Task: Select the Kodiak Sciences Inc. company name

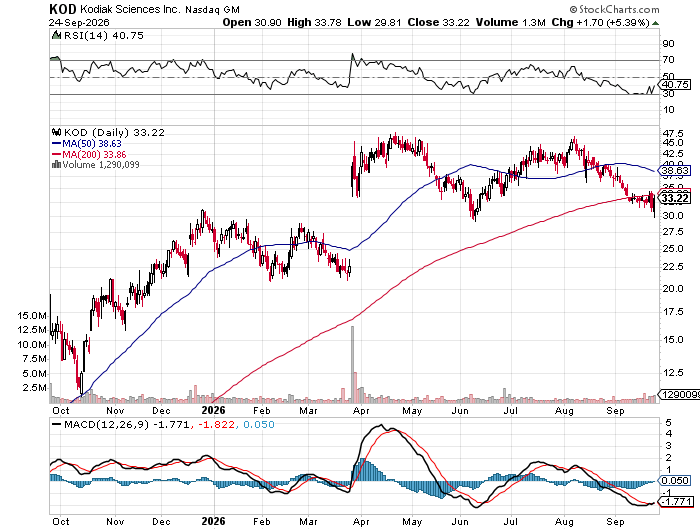Action: (130, 9)
